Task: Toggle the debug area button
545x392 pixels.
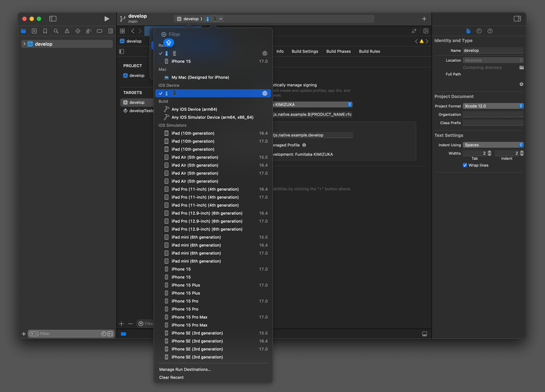Action: [425, 334]
